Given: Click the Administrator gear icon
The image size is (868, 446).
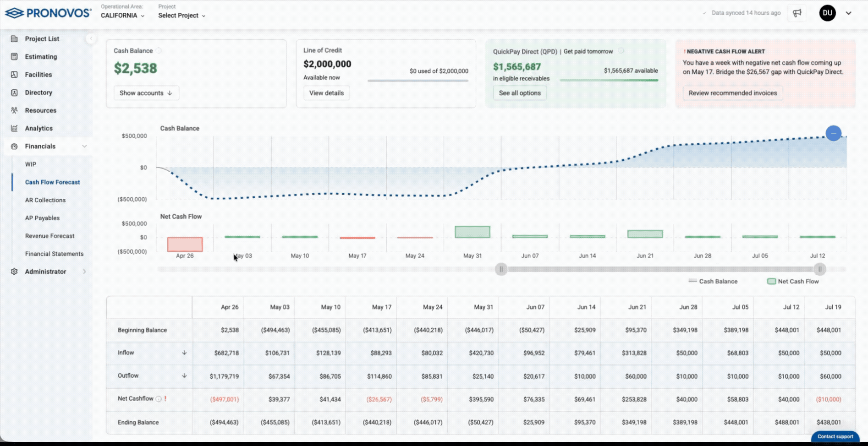Looking at the screenshot, I should pyautogui.click(x=14, y=272).
